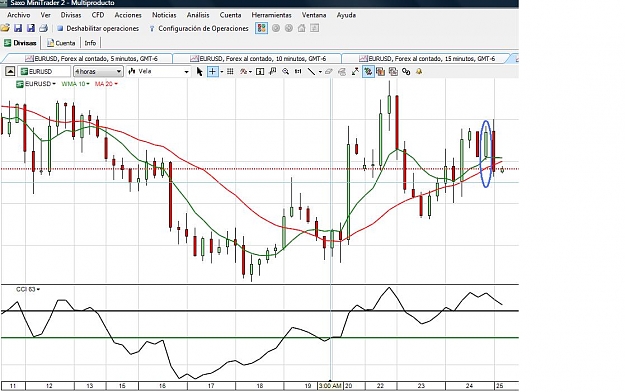
Task: Click the EURUSD instrument input field
Action: (x=45, y=71)
